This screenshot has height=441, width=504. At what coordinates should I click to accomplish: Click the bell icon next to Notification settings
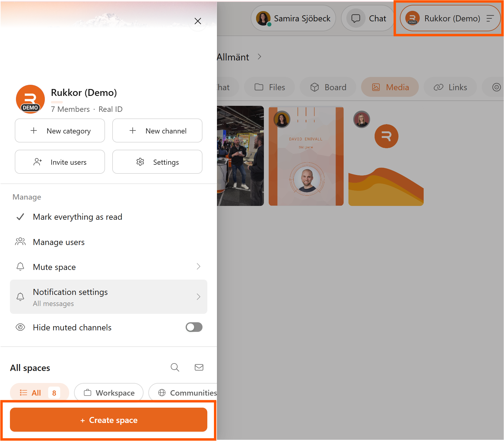pyautogui.click(x=20, y=297)
